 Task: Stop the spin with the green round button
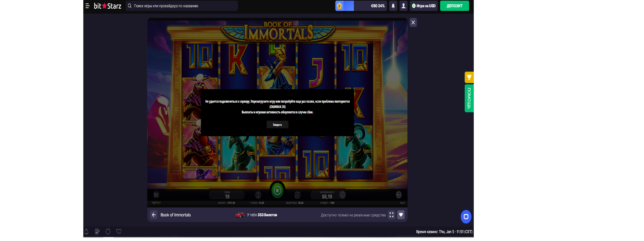click(x=277, y=191)
